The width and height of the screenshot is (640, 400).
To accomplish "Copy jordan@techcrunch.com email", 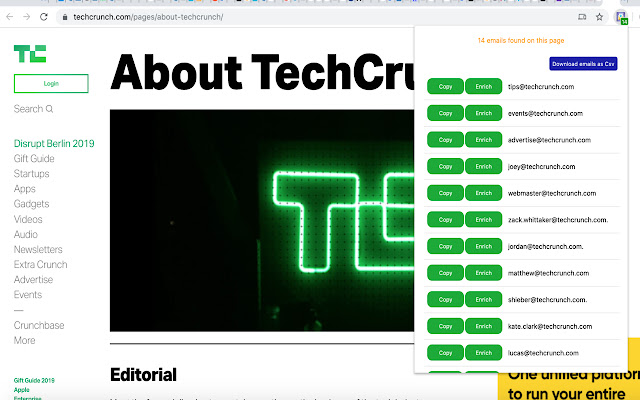I will 445,246.
